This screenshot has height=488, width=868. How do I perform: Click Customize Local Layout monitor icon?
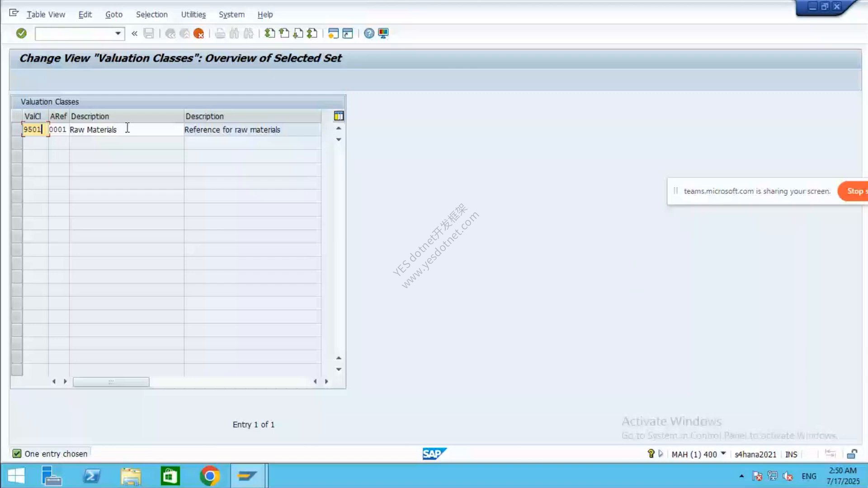(x=383, y=33)
